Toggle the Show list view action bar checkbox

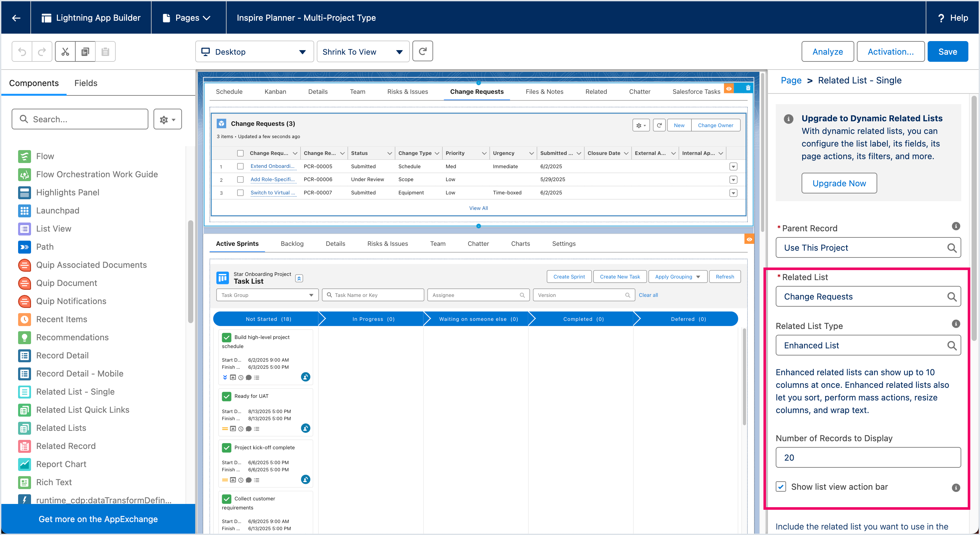781,486
